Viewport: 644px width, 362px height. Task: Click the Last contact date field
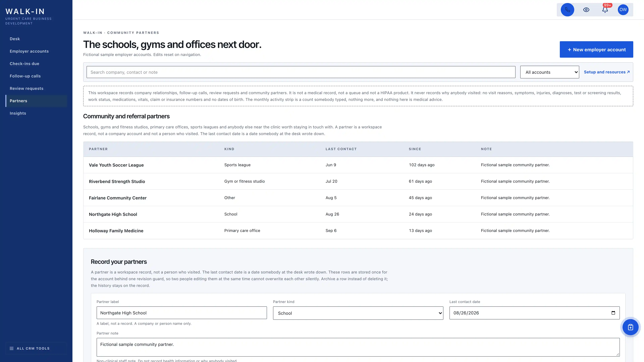(x=534, y=313)
